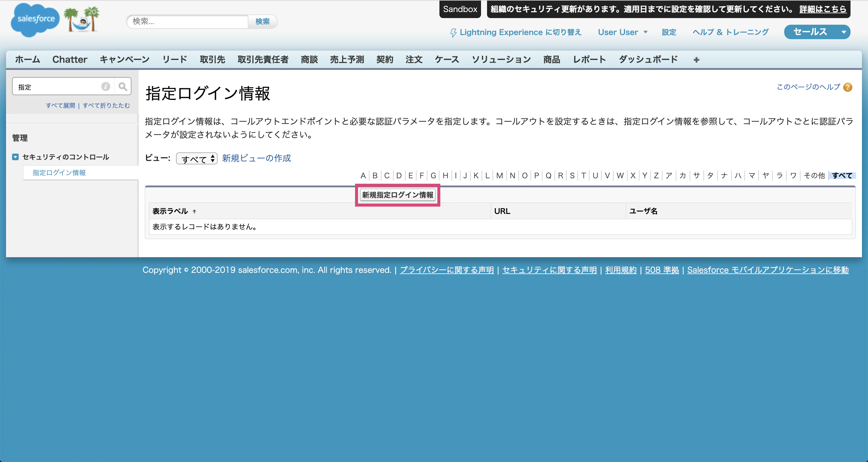Click このページのヘルプ link

coord(808,87)
